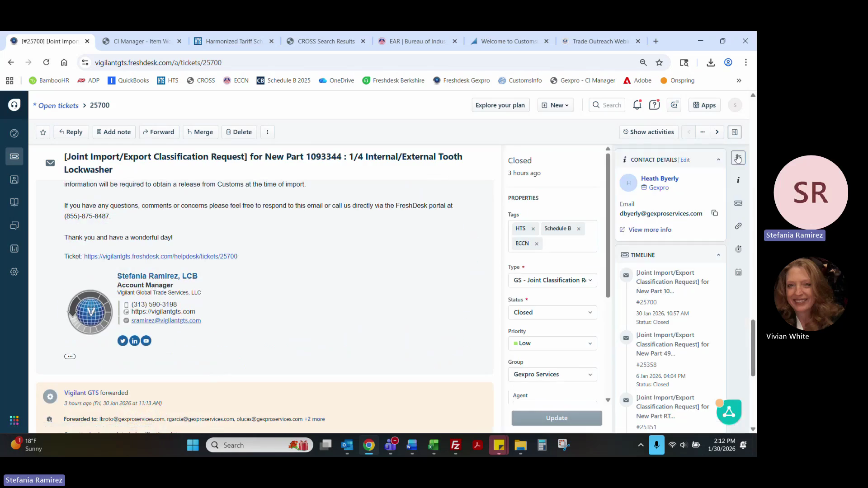Click the Freshdesk headset logo icon
Screen dimensions: 868x488
tap(14, 105)
